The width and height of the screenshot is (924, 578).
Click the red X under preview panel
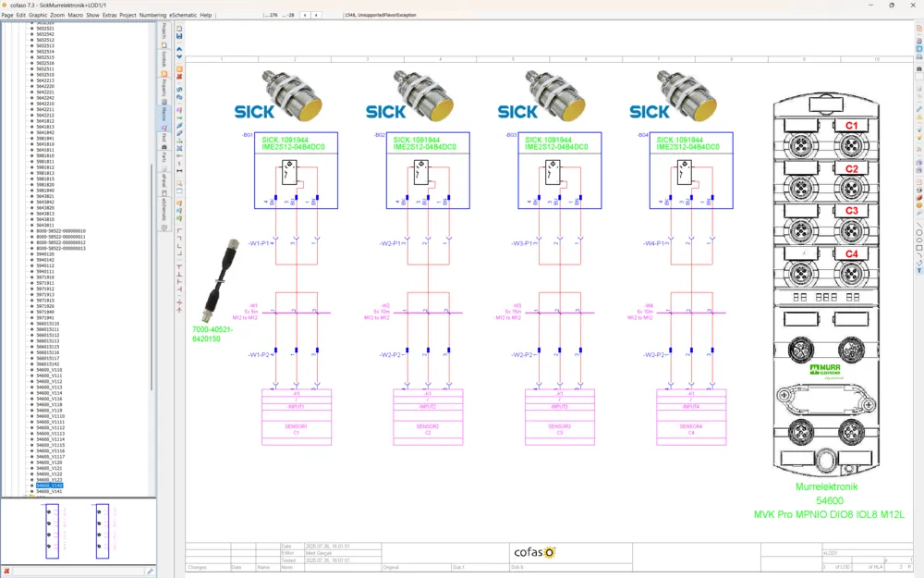[6, 571]
